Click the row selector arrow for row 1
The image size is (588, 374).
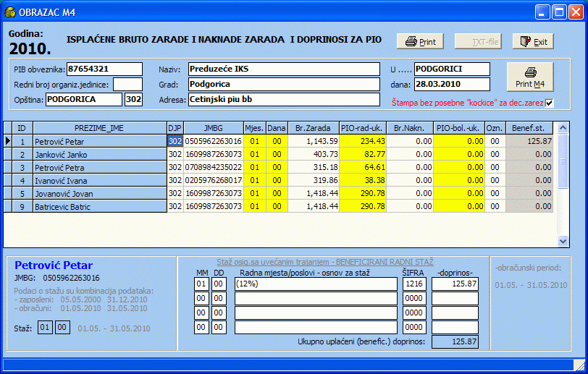(x=8, y=141)
